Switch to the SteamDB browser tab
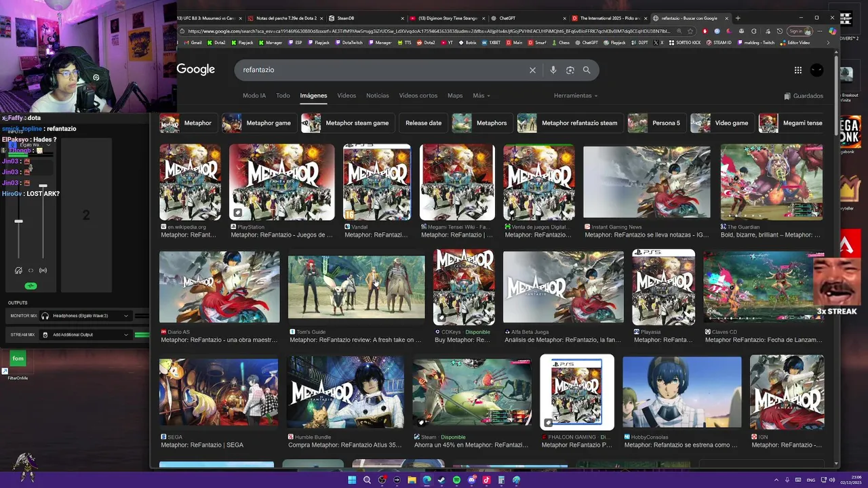Viewport: 868px width, 488px height. click(366, 18)
